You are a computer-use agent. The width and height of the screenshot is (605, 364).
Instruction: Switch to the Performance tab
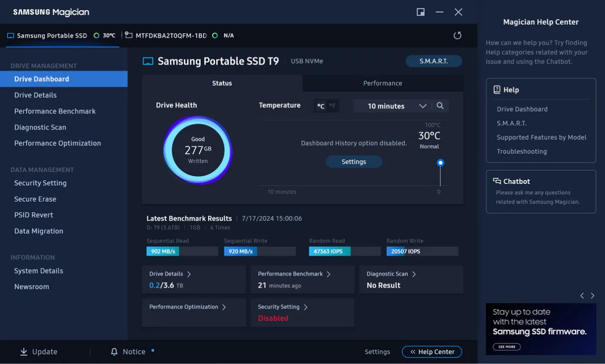(382, 83)
